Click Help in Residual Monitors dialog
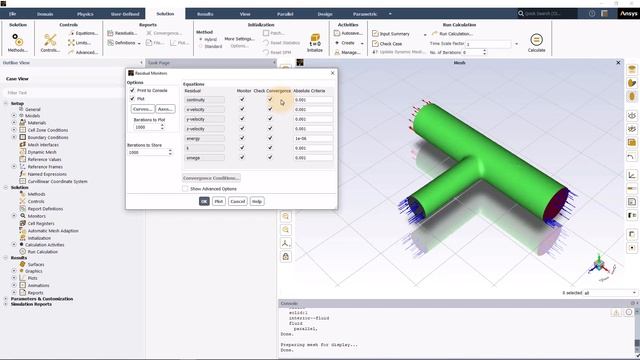The height and width of the screenshot is (360, 640). click(x=257, y=201)
